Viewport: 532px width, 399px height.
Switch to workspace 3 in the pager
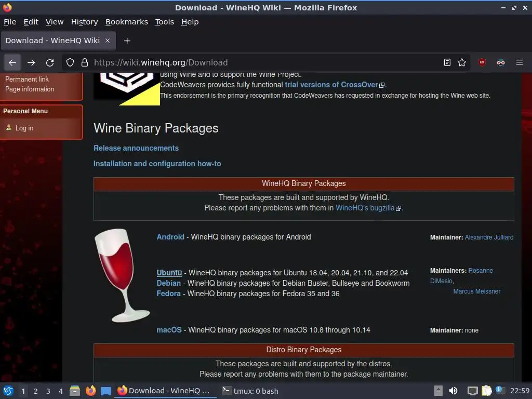coord(48,391)
